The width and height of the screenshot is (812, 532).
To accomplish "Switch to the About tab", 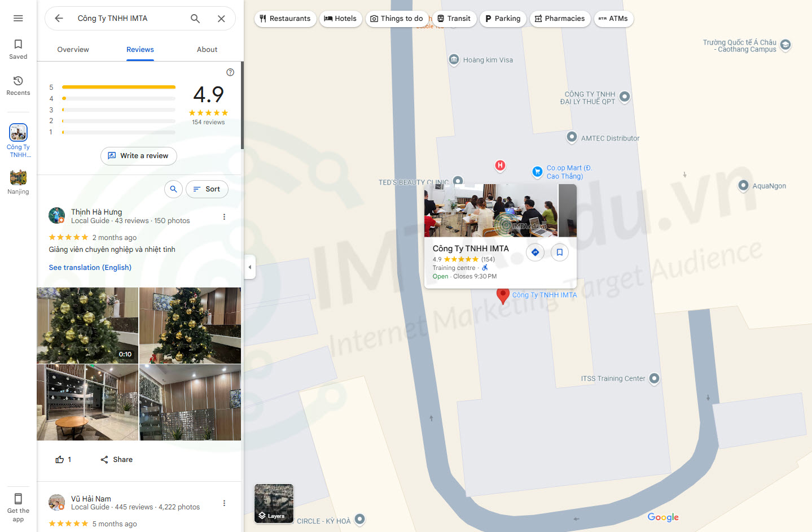I will point(207,50).
